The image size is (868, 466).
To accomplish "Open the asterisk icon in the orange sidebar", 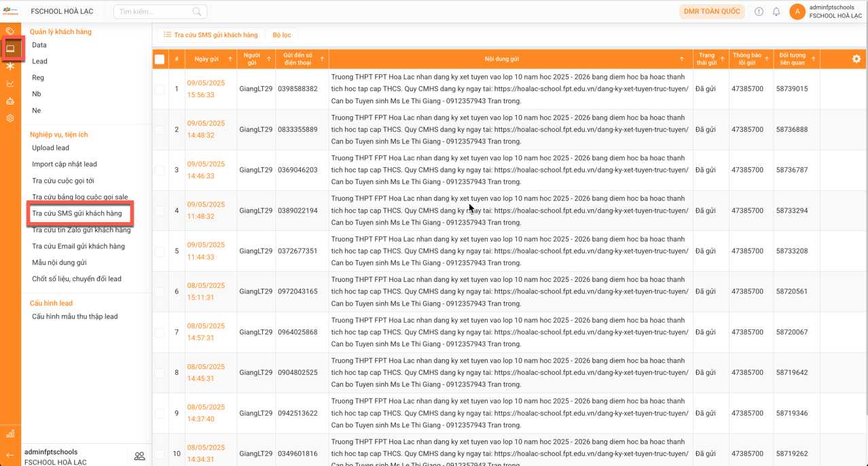I will (10, 66).
